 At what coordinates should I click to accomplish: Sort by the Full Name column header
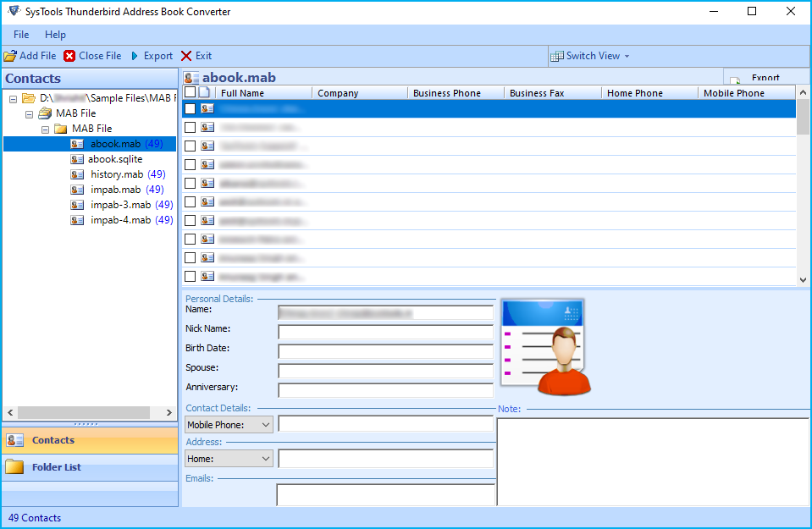264,93
